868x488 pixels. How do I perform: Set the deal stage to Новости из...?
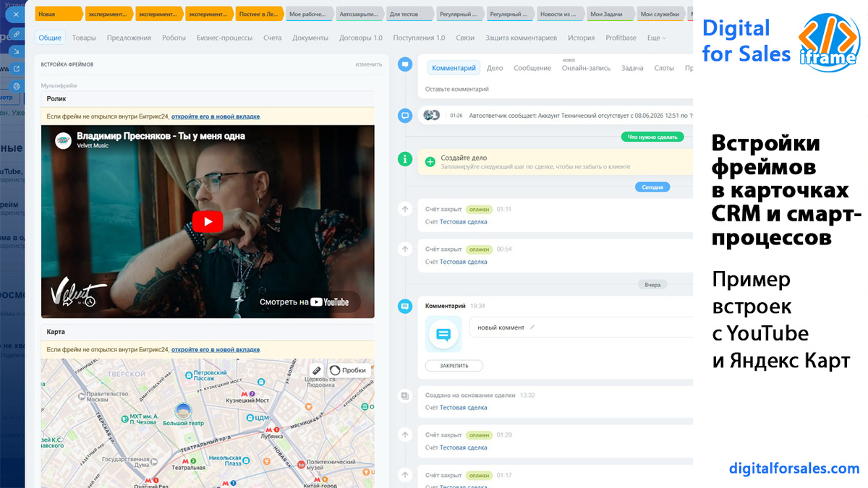[561, 14]
